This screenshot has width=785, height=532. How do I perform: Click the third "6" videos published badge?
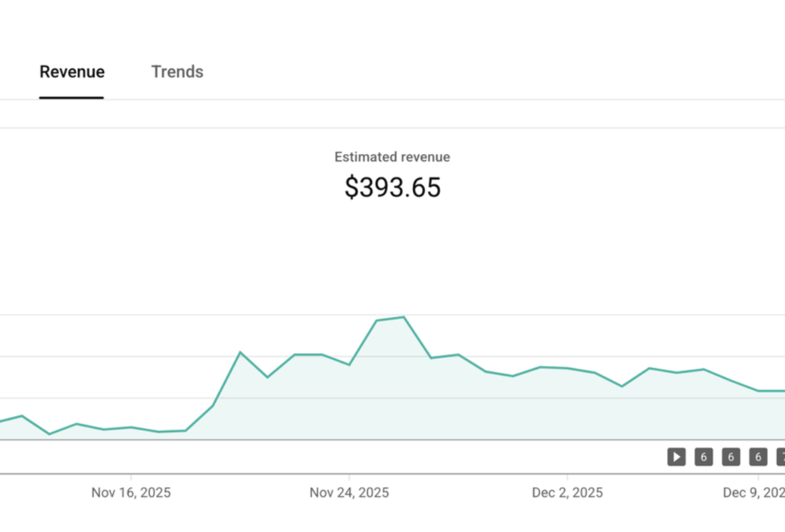click(x=758, y=457)
